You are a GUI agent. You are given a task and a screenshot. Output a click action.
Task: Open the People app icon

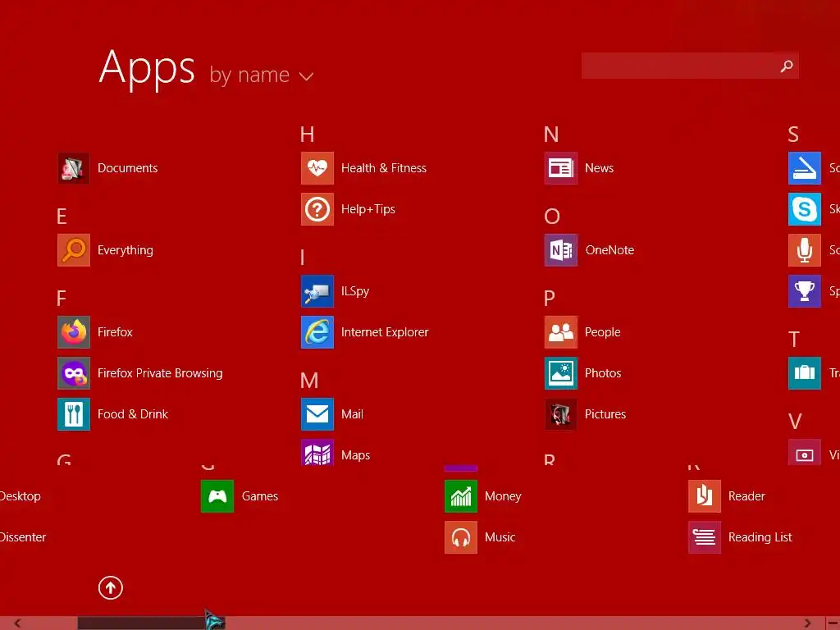561,332
